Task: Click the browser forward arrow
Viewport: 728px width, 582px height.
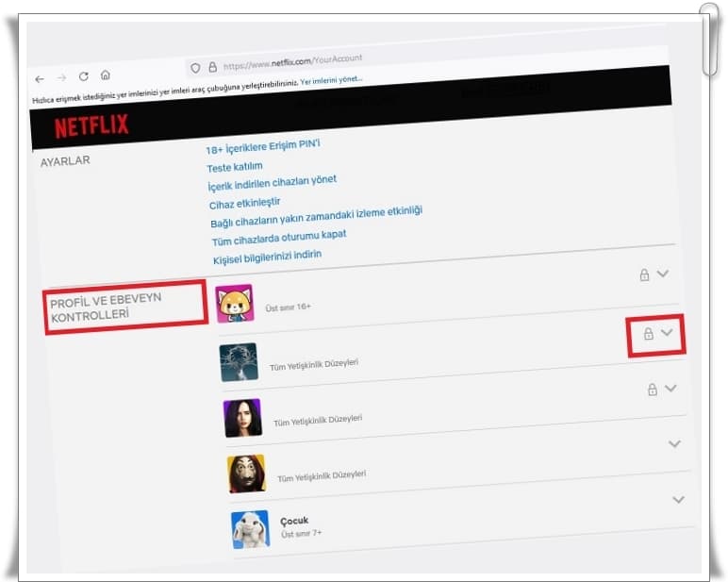Action: pyautogui.click(x=61, y=77)
